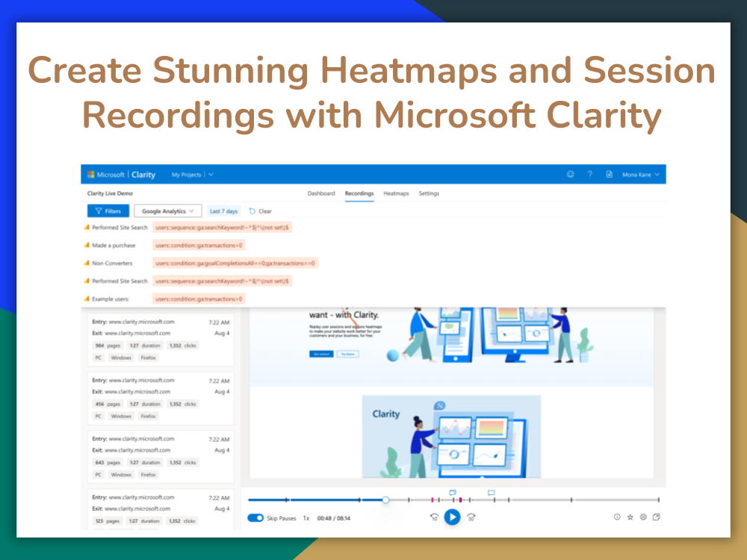Rewind 10 seconds in the recording
This screenshot has height=560, width=747.
(434, 516)
